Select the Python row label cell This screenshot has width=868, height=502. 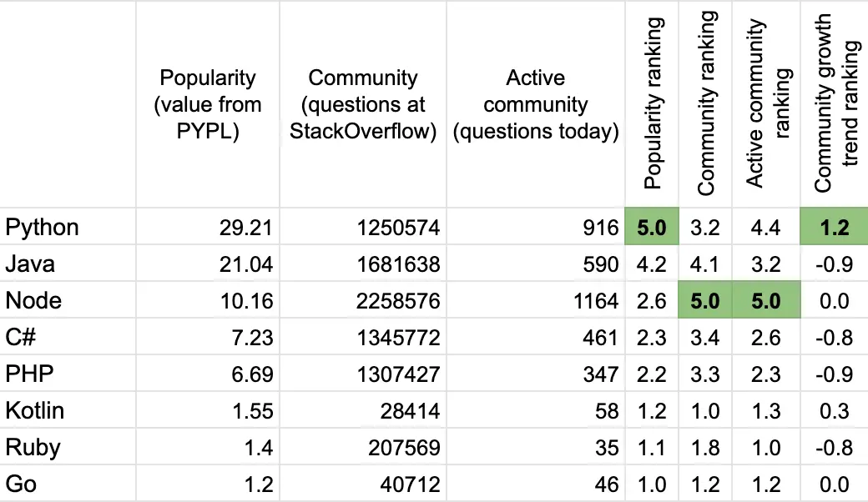tap(68, 227)
